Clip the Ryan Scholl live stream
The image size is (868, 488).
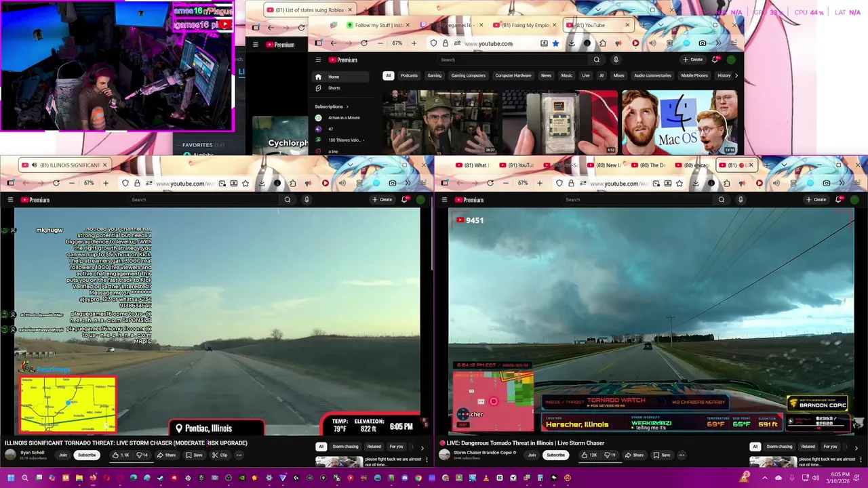pos(220,455)
